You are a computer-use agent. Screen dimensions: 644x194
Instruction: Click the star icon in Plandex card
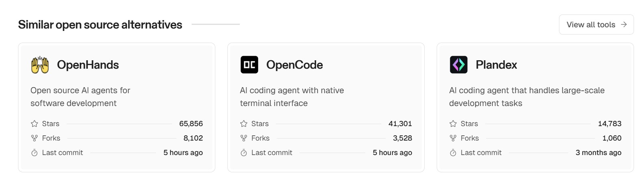click(x=453, y=124)
